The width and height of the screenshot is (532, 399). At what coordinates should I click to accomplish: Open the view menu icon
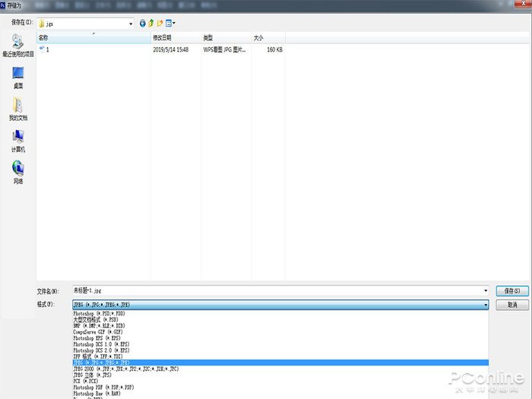pyautogui.click(x=172, y=24)
